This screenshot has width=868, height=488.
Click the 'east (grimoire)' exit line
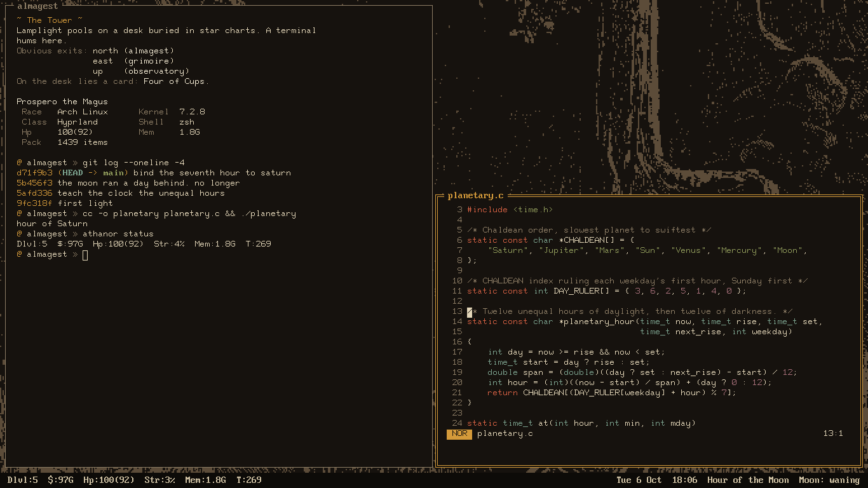click(133, 61)
